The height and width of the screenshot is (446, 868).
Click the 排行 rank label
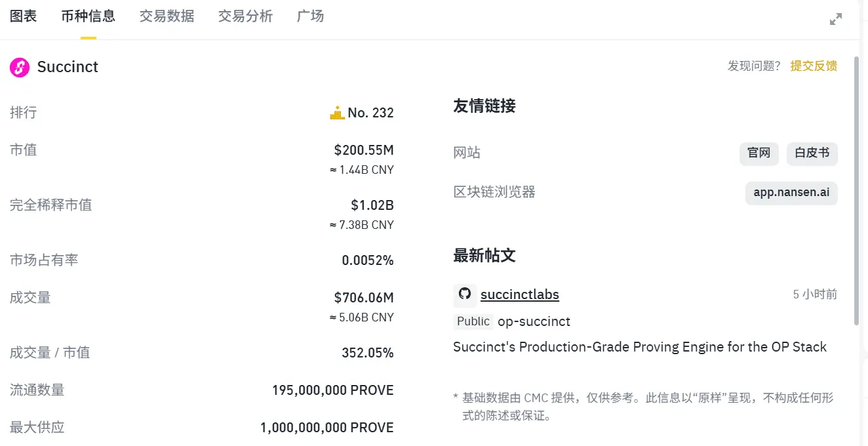[23, 112]
